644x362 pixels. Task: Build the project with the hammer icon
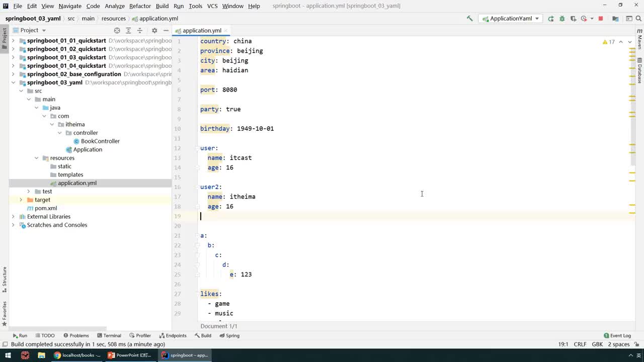pos(469,19)
